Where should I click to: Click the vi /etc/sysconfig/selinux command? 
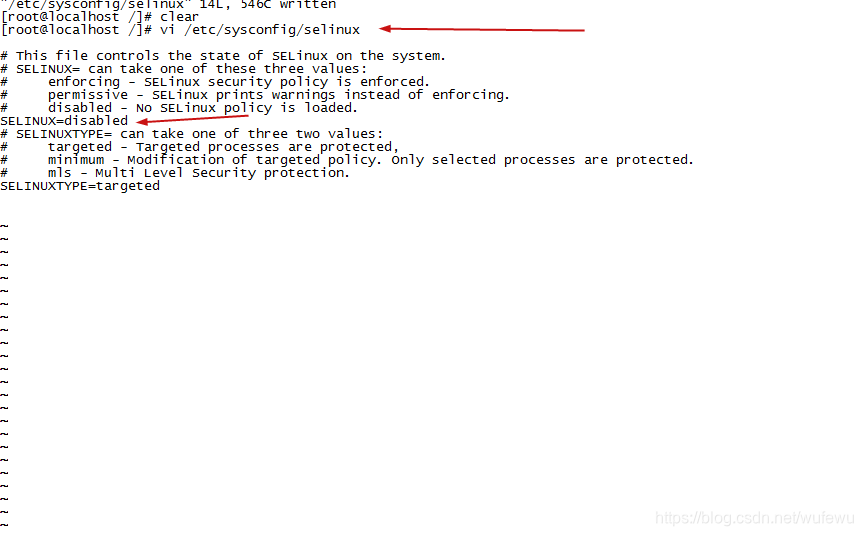click(x=260, y=30)
